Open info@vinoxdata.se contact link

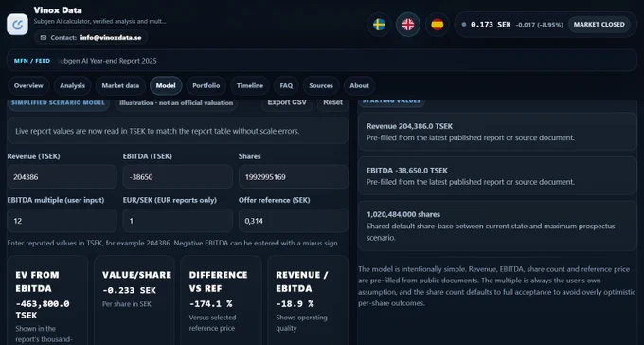(x=111, y=37)
